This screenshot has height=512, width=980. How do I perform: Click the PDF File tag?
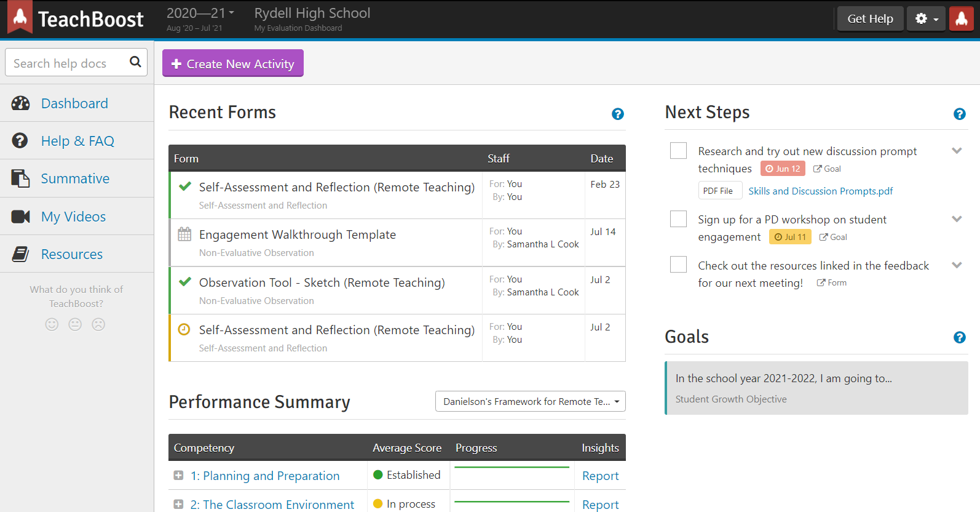point(720,191)
